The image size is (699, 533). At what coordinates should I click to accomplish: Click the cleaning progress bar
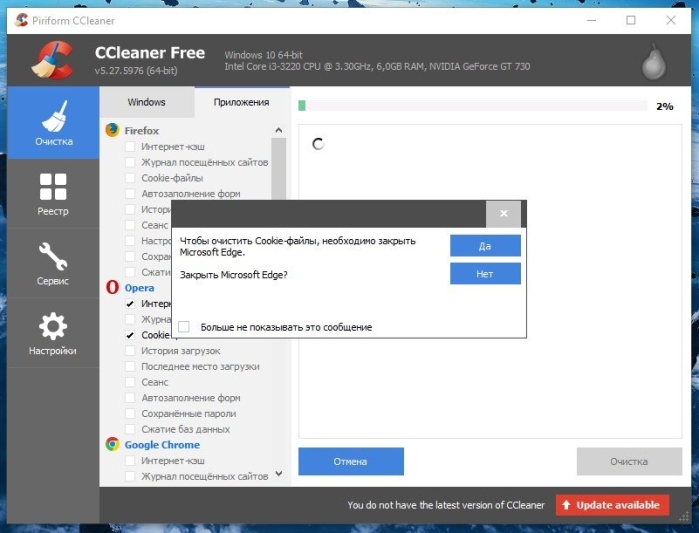coord(473,106)
